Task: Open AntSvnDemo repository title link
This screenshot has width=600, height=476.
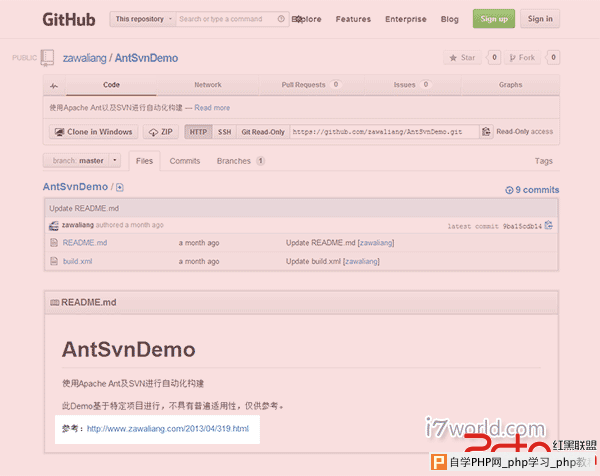Action: pyautogui.click(x=147, y=58)
